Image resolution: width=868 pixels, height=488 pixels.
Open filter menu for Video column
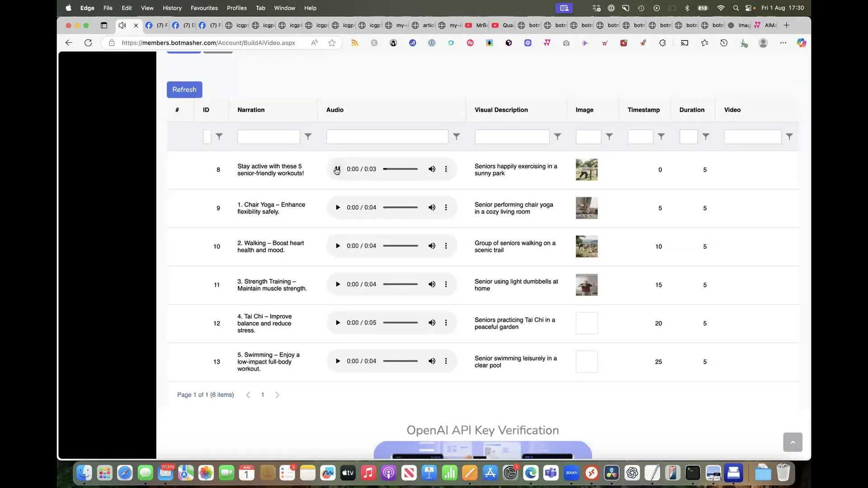(x=789, y=136)
